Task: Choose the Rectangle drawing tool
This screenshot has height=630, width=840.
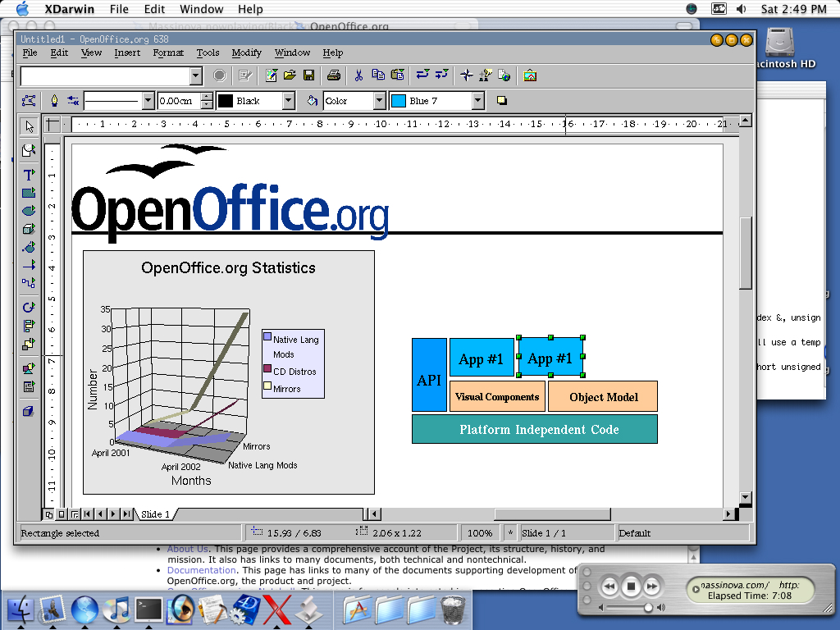Action: (x=30, y=193)
